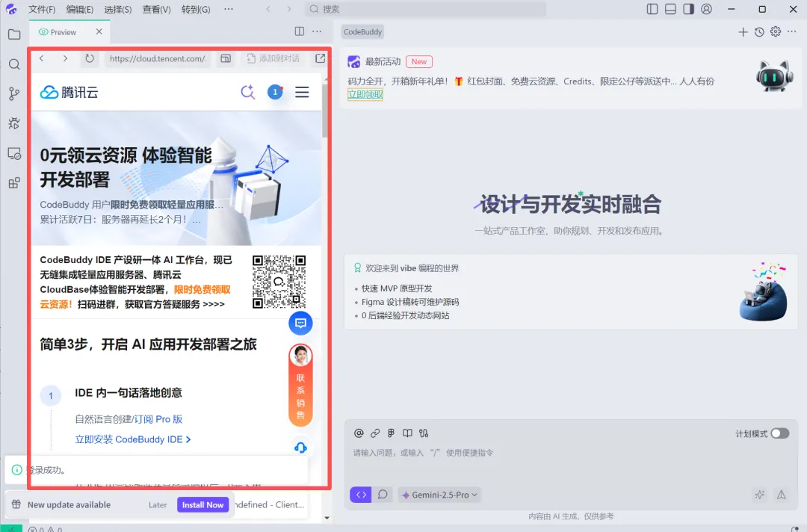Click 立即安装 CodeBuddy IDE link
This screenshot has width=807, height=532.
tap(133, 439)
